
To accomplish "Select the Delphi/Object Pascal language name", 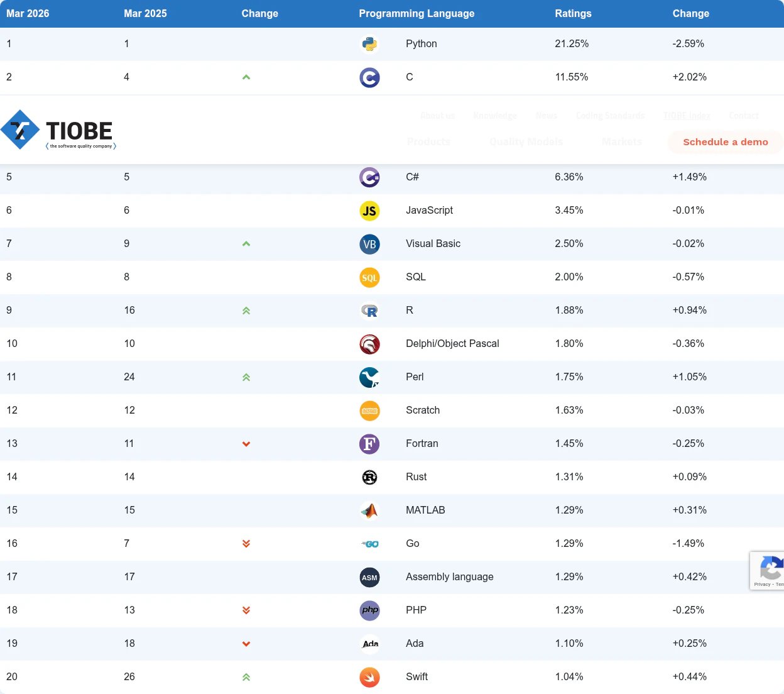I will 452,344.
